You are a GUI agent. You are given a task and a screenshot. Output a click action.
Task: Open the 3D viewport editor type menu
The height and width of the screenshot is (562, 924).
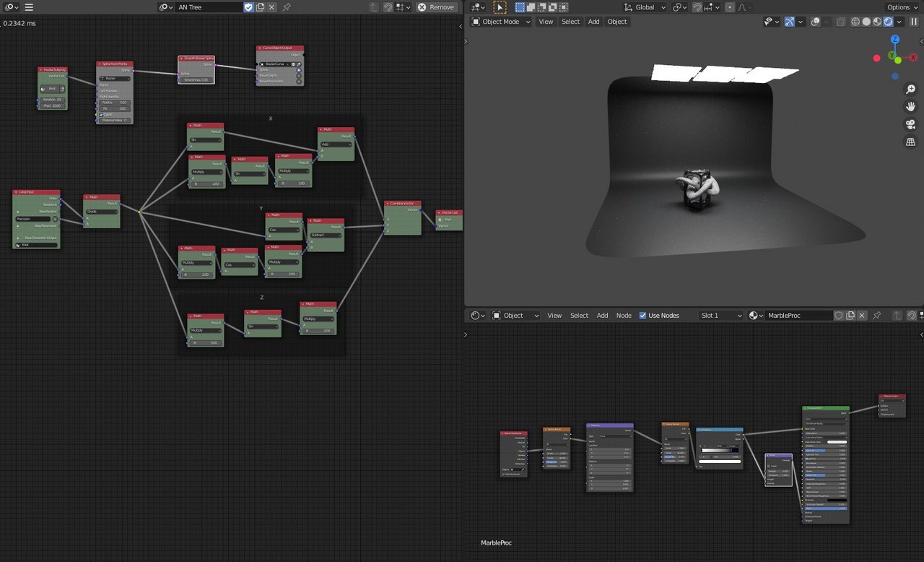coord(477,7)
